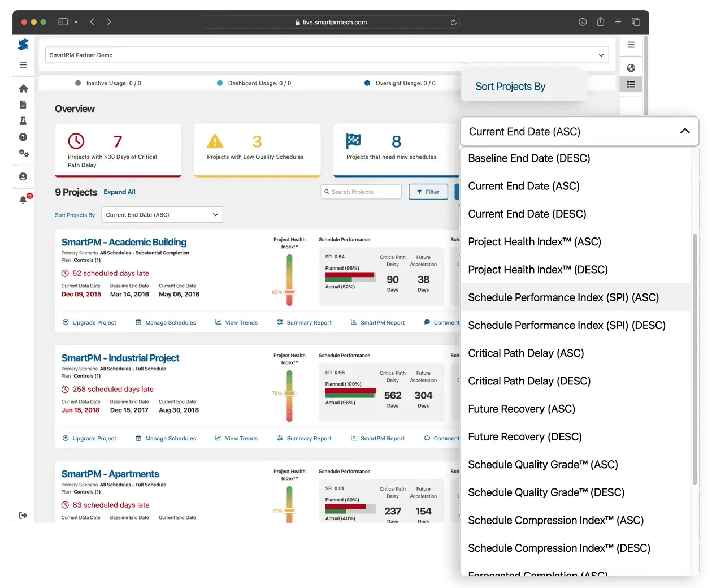
Task: Go to Home via sidebar house icon
Action: click(x=23, y=89)
